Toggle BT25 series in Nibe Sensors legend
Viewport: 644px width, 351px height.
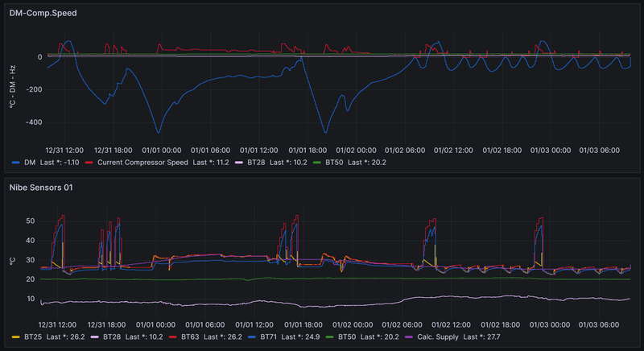click(x=33, y=337)
